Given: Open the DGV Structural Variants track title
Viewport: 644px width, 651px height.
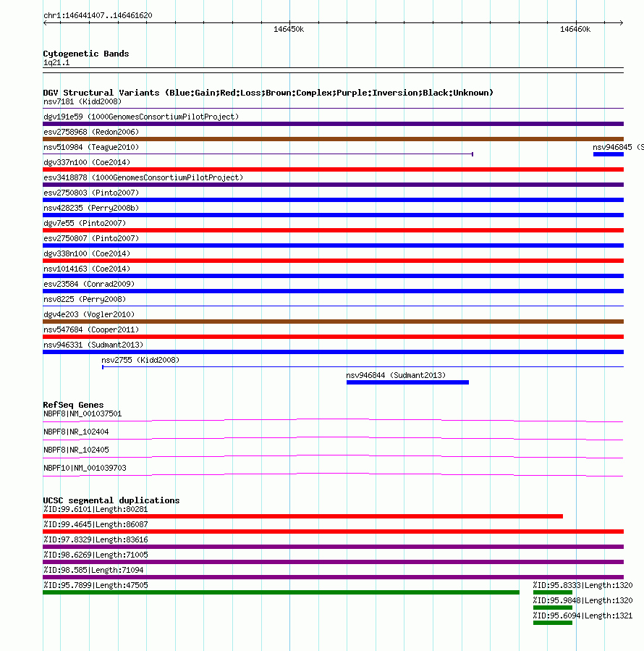Looking at the screenshot, I should [x=268, y=93].
